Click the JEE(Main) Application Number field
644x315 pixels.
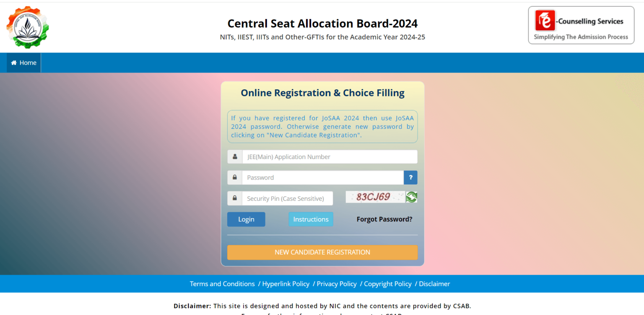[x=330, y=156]
